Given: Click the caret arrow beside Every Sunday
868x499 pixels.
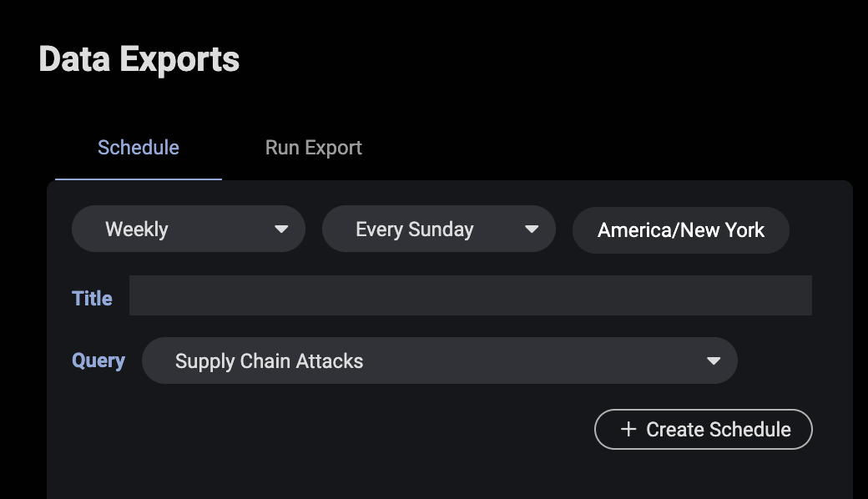Looking at the screenshot, I should 532,229.
